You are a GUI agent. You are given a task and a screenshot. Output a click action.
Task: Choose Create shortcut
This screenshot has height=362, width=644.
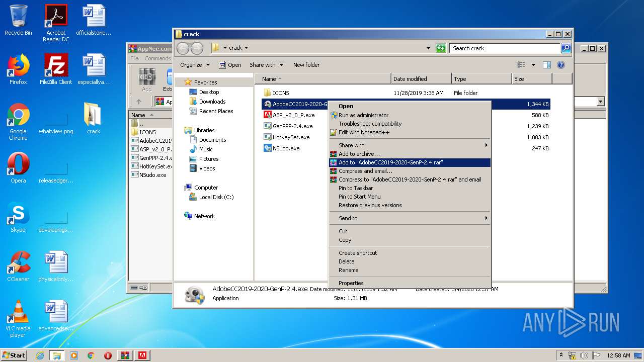coord(410,253)
